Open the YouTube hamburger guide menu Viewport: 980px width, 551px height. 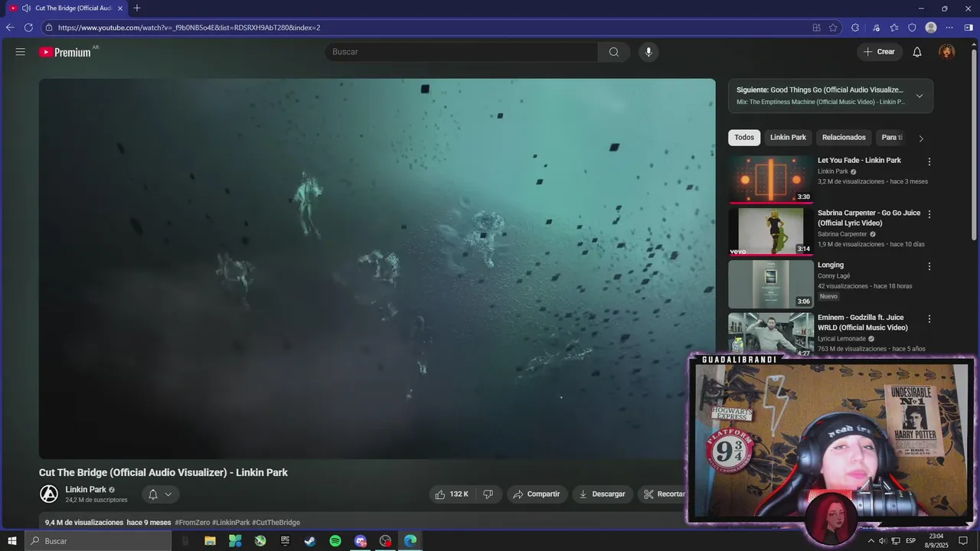click(21, 52)
